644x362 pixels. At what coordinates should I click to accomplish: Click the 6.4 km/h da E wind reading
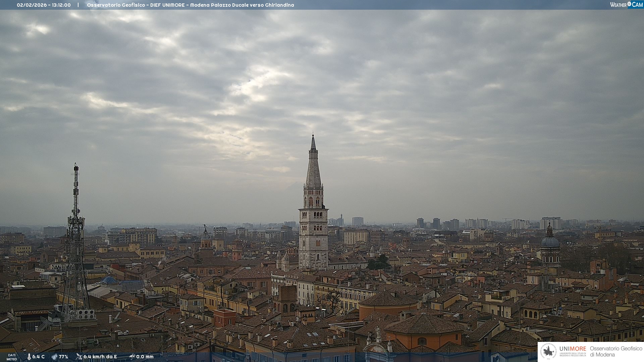(100, 357)
